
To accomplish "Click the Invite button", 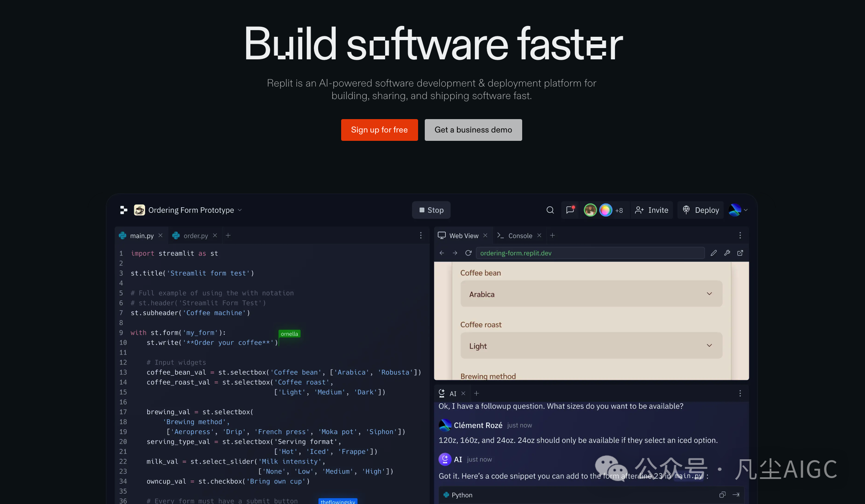I will tap(651, 210).
